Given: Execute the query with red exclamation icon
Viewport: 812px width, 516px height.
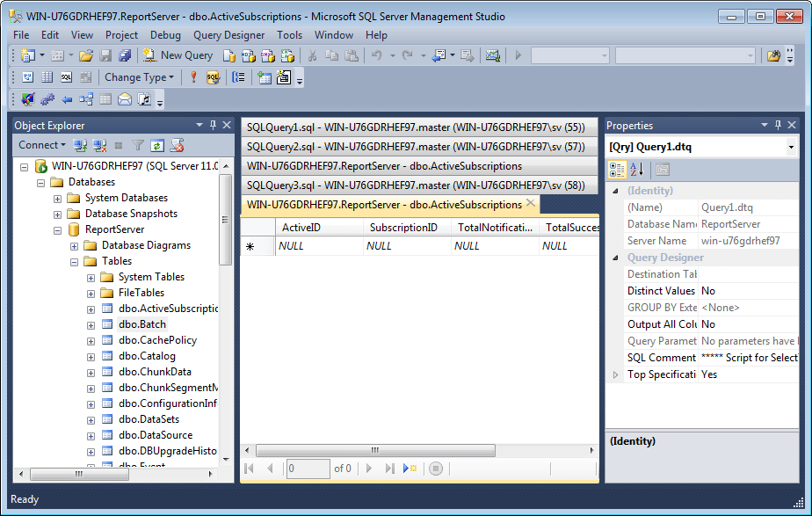Looking at the screenshot, I should pyautogui.click(x=193, y=78).
